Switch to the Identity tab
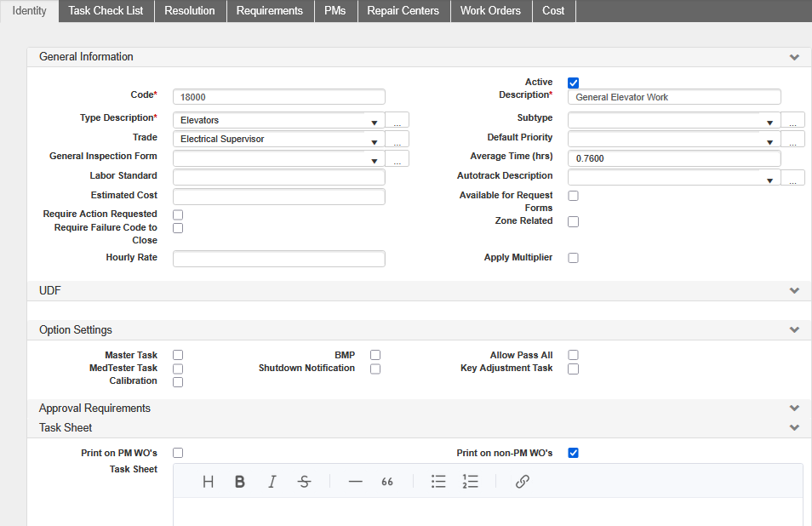 [x=29, y=11]
